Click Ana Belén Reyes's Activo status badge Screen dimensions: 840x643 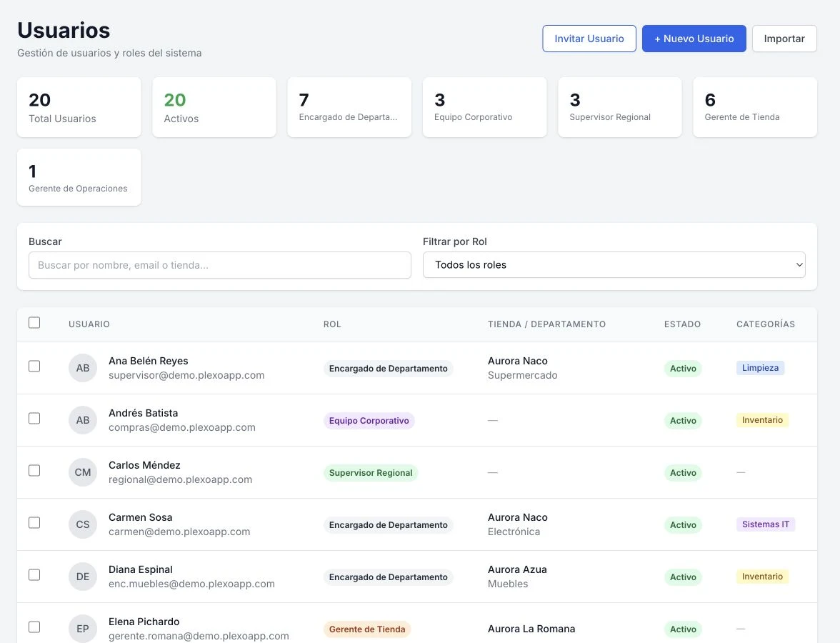point(683,369)
